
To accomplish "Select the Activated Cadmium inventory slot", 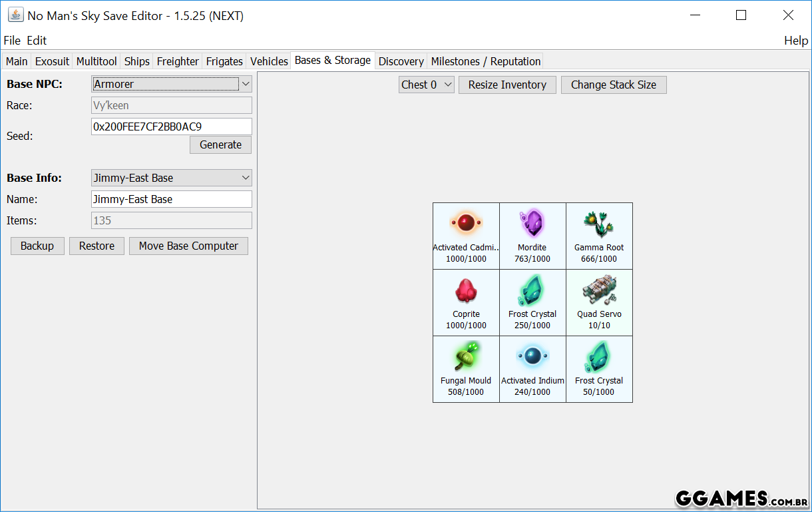I will (x=466, y=236).
